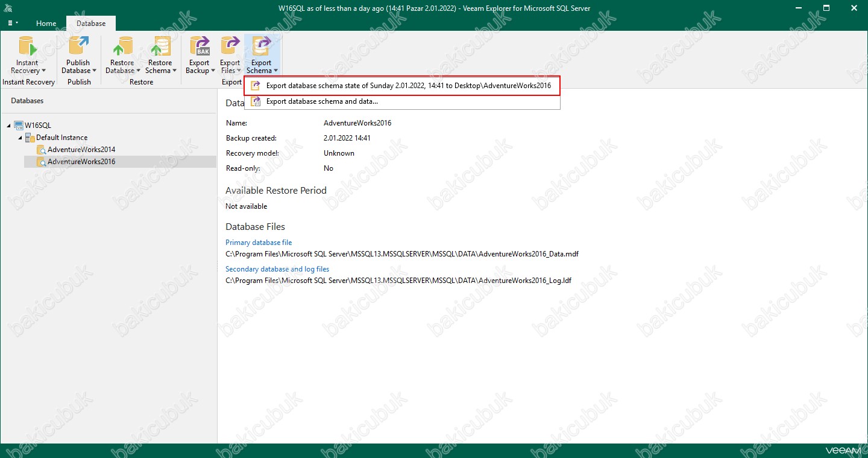This screenshot has height=458, width=868.
Task: Click the Publish group label in ribbon
Action: (79, 82)
